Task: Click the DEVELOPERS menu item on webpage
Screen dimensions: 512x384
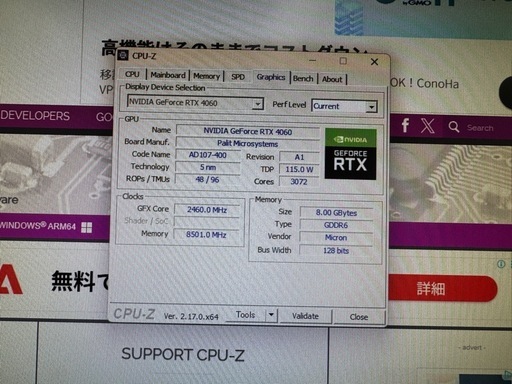Action: pos(35,116)
